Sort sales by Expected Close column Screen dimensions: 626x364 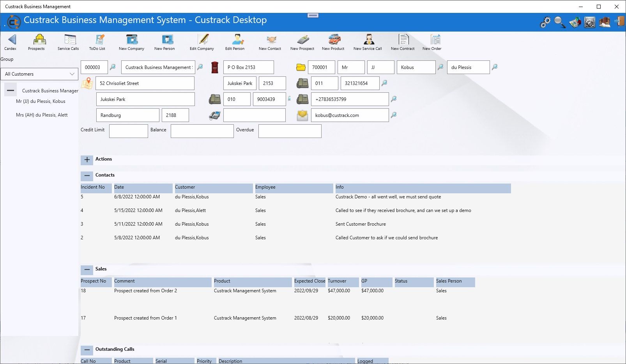309,282
